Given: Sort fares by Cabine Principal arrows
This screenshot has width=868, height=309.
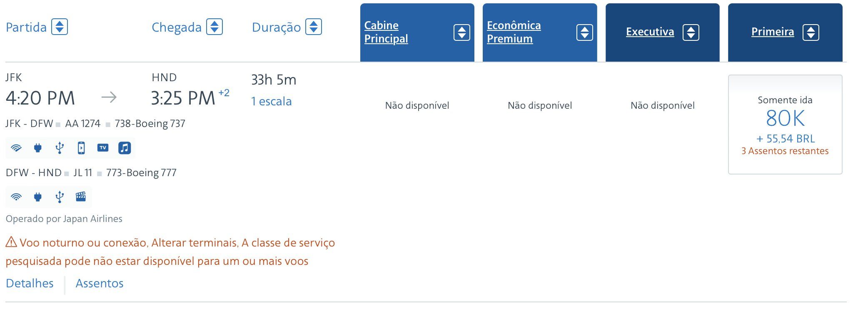Looking at the screenshot, I should 462,32.
